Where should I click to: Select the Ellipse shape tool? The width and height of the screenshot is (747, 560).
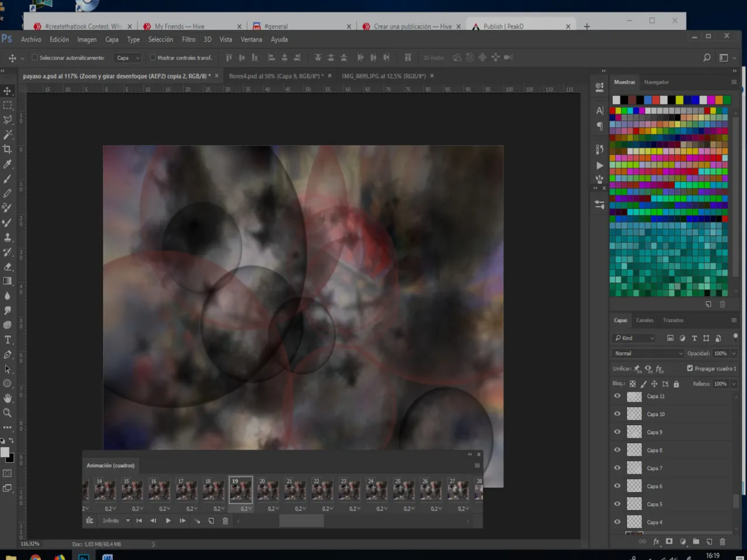8,384
